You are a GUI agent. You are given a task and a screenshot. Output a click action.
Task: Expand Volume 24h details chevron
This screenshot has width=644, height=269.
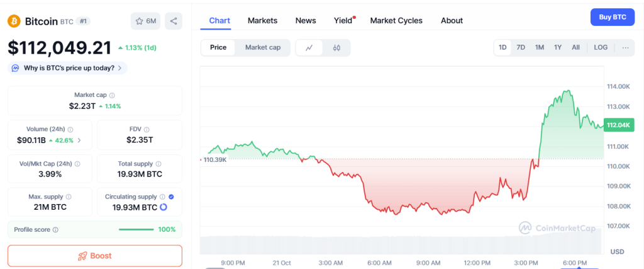79,140
